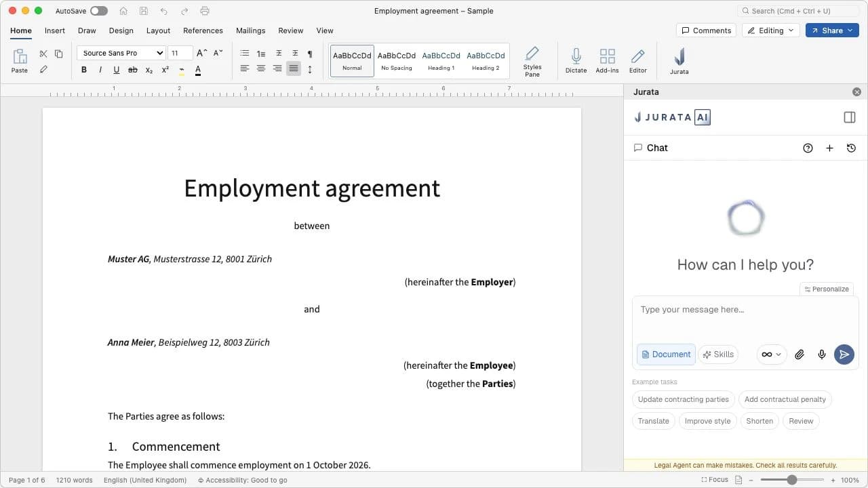Print the document from the title bar

pos(205,11)
